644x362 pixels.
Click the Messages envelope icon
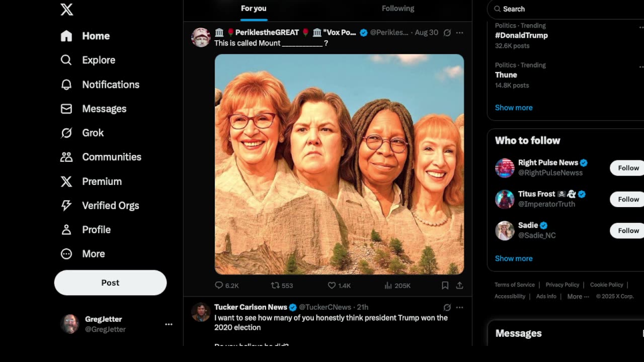[x=66, y=109]
